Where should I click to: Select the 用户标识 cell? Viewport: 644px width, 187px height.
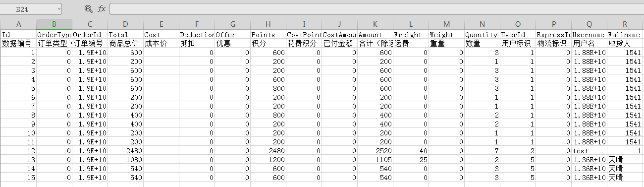pos(518,44)
